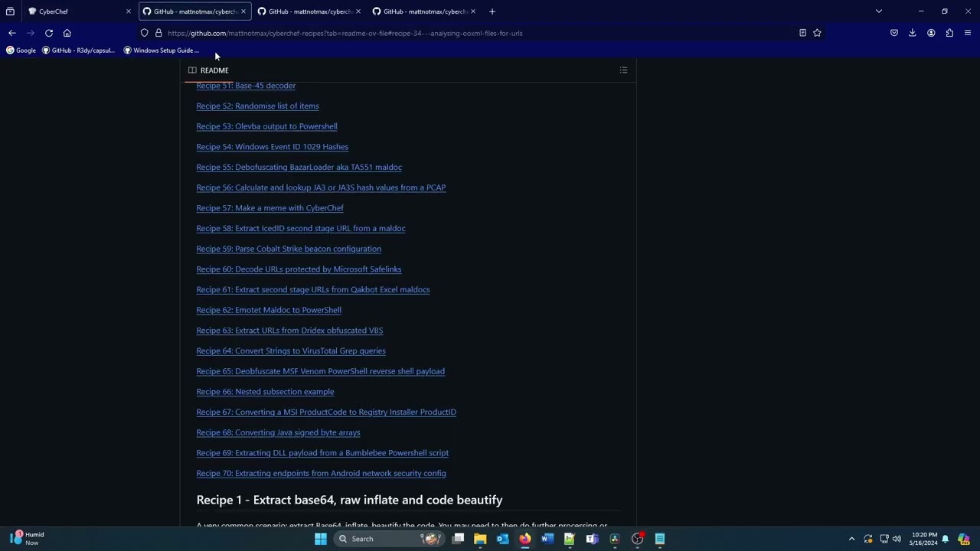The image size is (980, 551).
Task: Open the taskbar clock and date
Action: click(x=923, y=539)
